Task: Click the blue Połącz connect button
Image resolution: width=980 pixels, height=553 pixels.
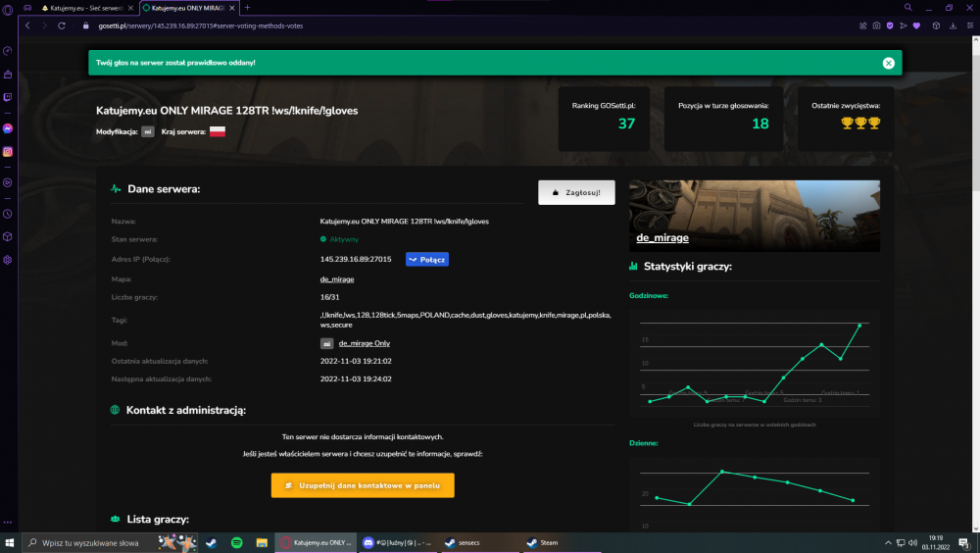Action: click(427, 259)
